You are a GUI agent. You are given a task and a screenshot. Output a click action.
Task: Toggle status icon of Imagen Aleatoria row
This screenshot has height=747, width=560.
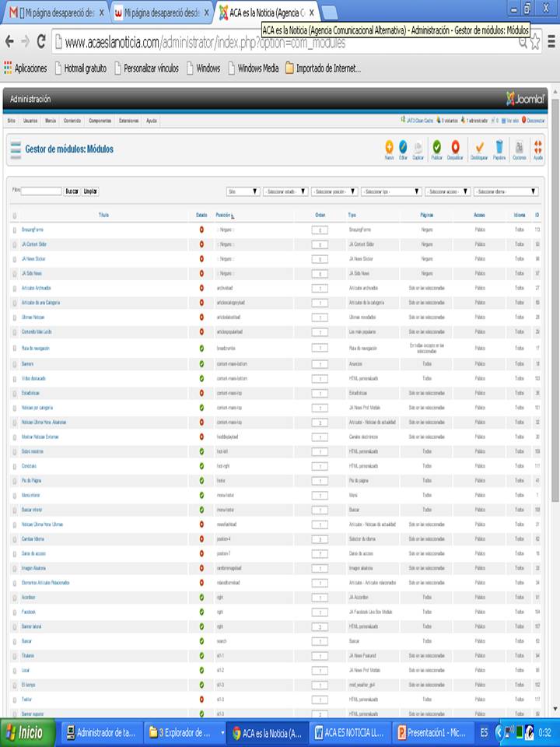click(201, 568)
